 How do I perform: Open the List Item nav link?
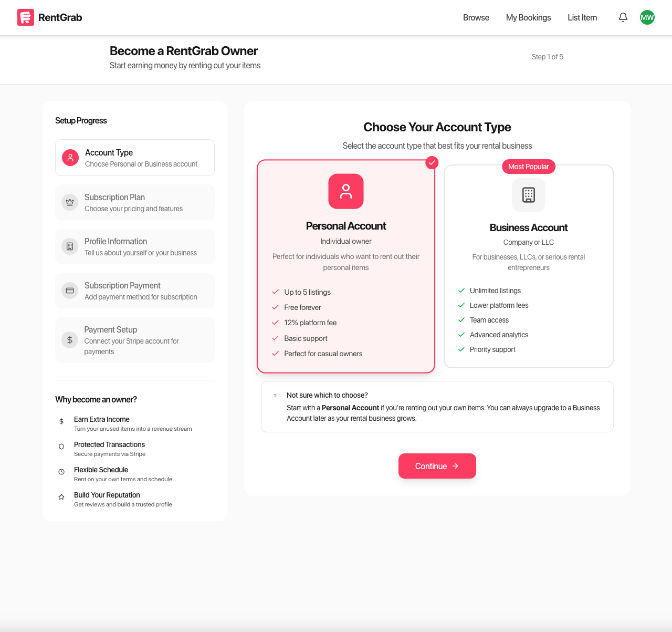pos(582,17)
